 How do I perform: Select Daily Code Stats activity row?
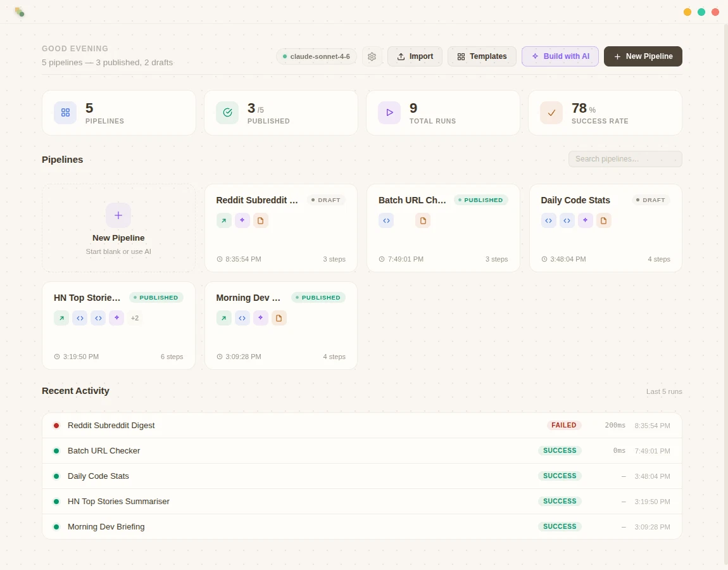pyautogui.click(x=361, y=476)
